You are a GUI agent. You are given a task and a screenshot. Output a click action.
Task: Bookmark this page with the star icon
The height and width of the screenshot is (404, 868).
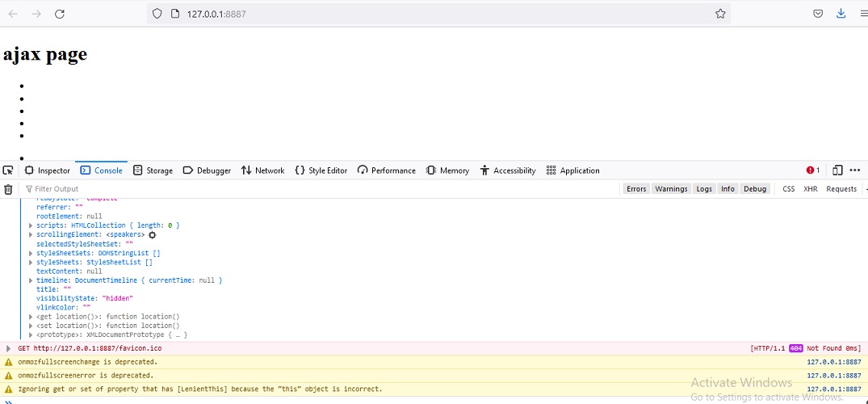(720, 14)
